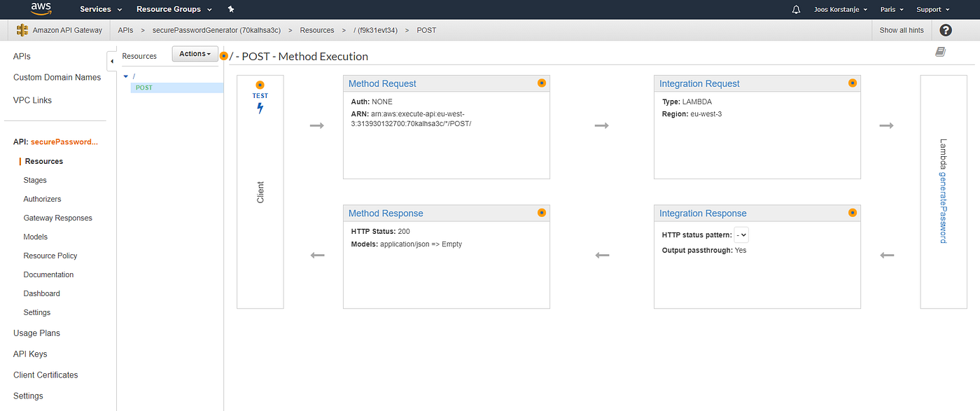Click the Output passthrough: Yes text

click(704, 250)
